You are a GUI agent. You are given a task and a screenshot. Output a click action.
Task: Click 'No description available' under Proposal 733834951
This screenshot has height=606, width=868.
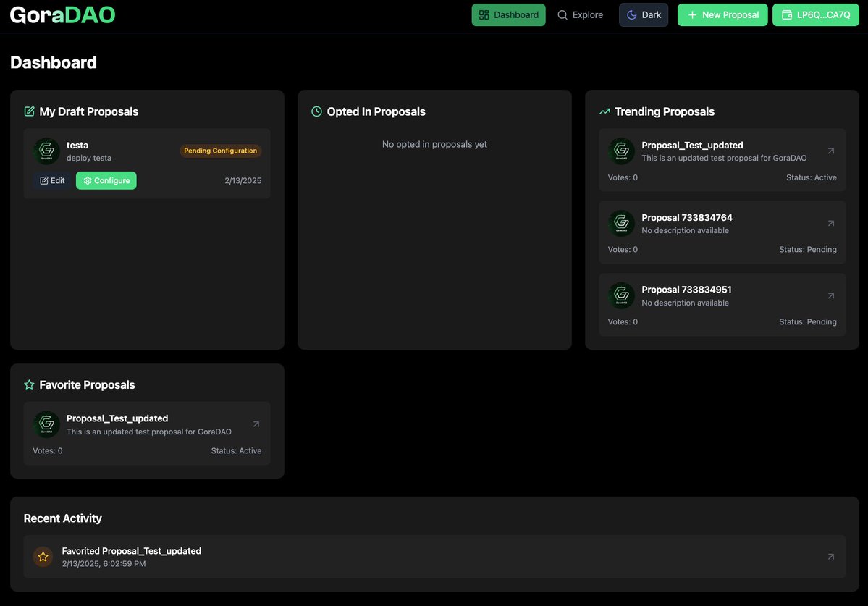[x=686, y=303]
